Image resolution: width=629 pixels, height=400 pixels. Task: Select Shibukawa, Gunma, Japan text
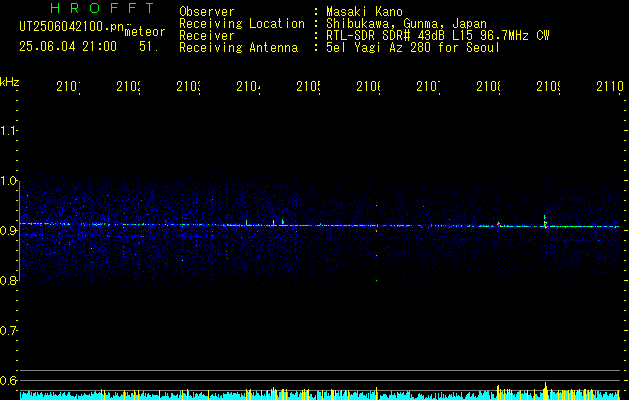[x=406, y=24]
